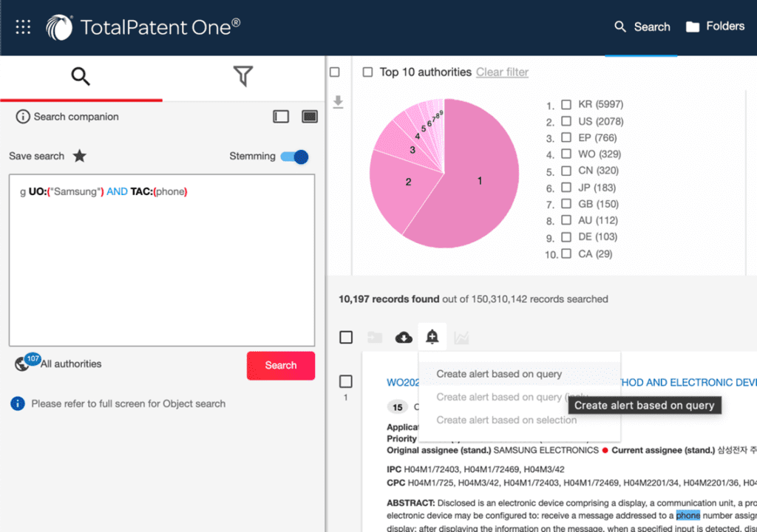The height and width of the screenshot is (532, 757).
Task: Click the 15 badge on result 1
Action: (397, 407)
